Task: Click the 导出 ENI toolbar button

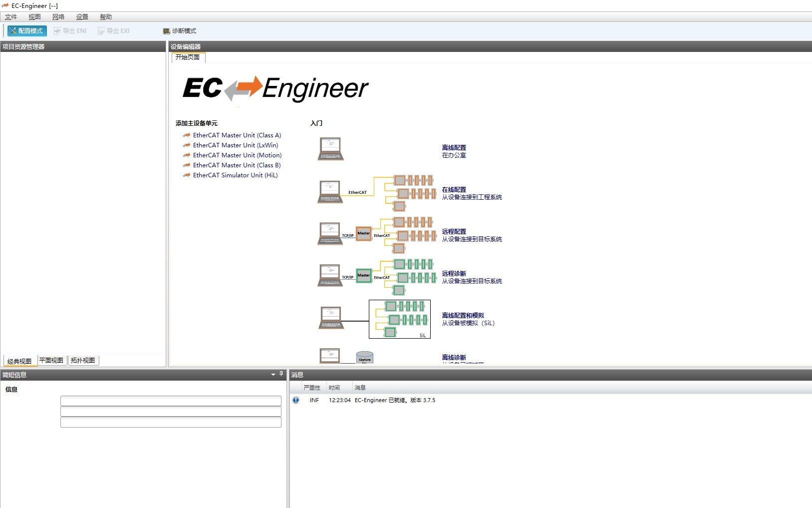Action: [70, 31]
